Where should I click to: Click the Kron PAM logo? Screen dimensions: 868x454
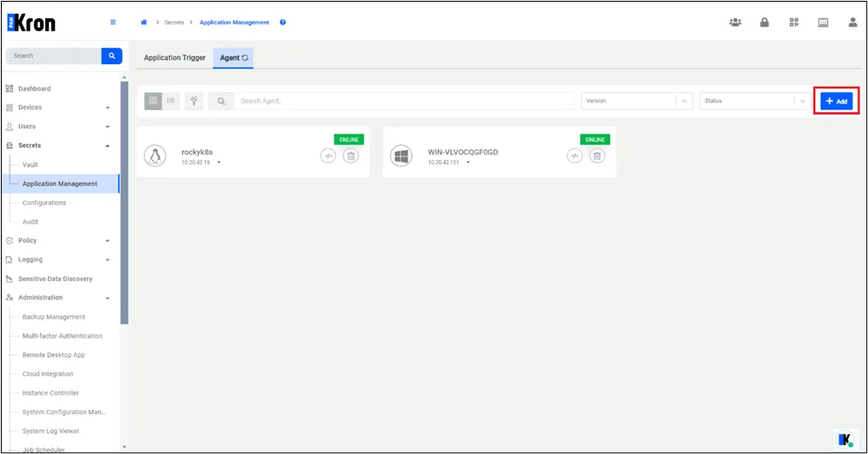pyautogui.click(x=31, y=23)
